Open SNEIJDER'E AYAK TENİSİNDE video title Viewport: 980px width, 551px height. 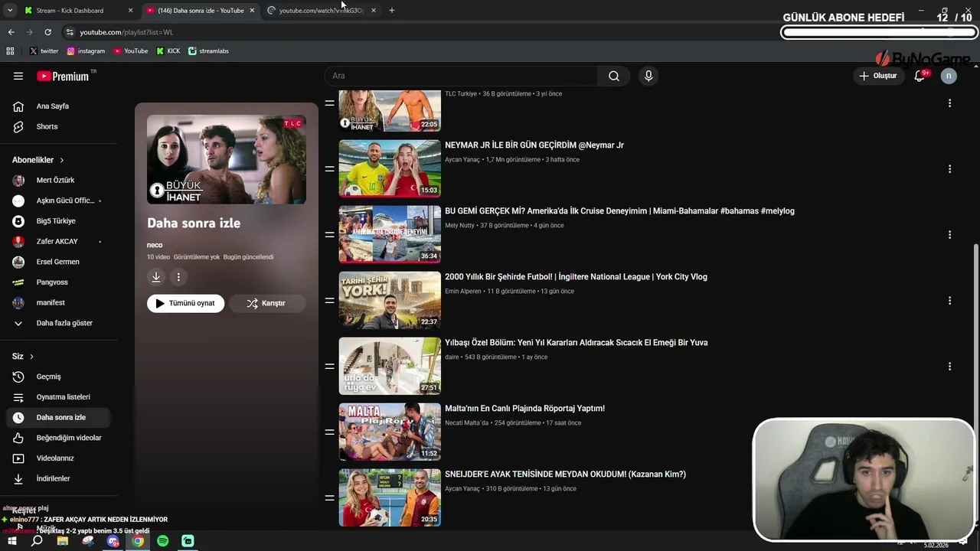click(565, 474)
